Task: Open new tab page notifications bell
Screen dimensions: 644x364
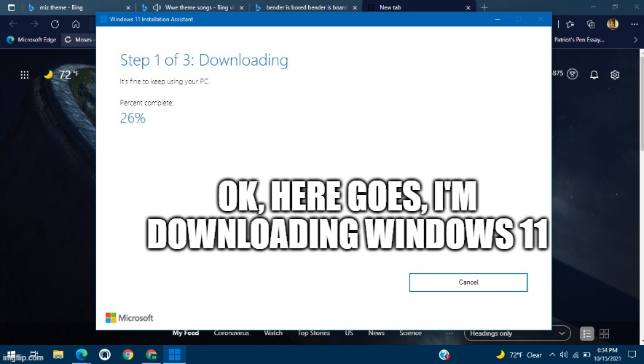Action: [594, 75]
